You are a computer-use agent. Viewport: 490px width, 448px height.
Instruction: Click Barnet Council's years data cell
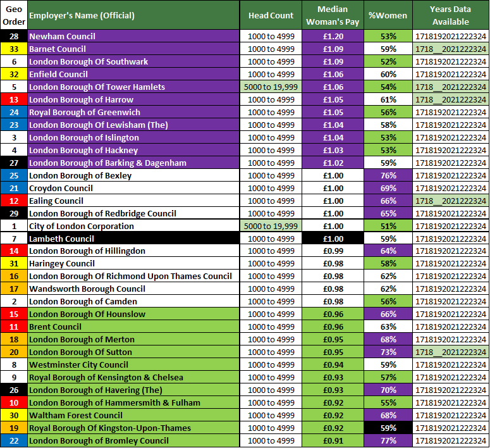[x=450, y=49]
